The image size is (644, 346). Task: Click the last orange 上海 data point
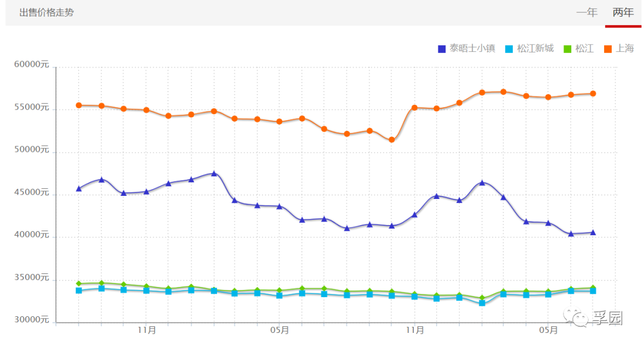593,93
